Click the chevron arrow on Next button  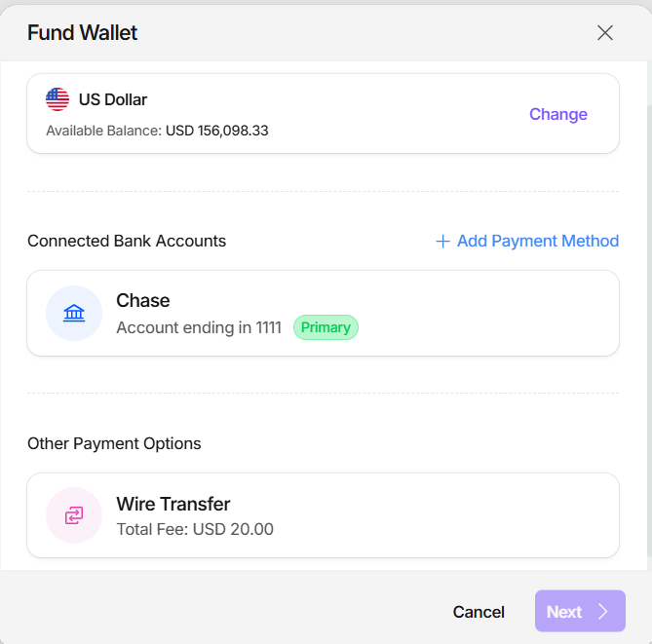[x=603, y=612]
